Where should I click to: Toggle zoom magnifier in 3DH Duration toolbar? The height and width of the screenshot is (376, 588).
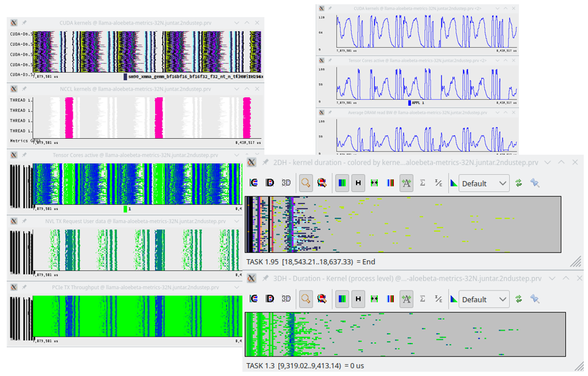[306, 299]
